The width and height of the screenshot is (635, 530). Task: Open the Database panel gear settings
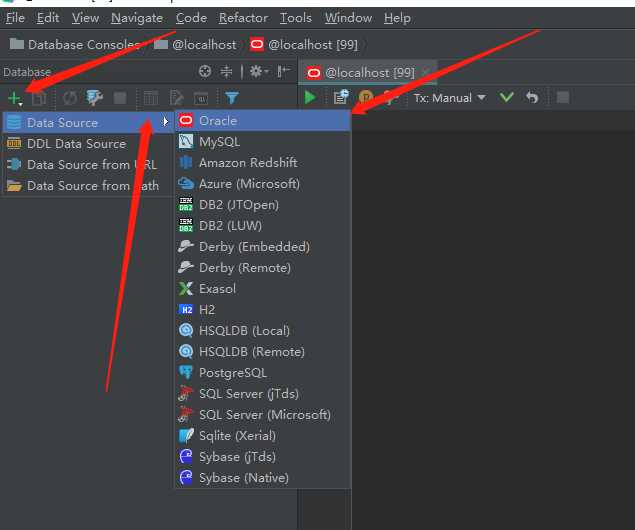point(258,72)
